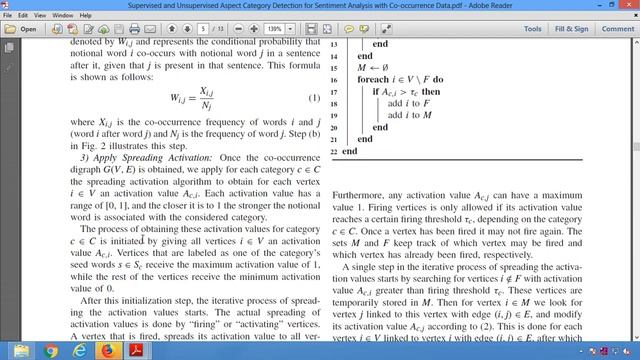
Task: Click the page number field showing 5
Action: pyautogui.click(x=203, y=29)
